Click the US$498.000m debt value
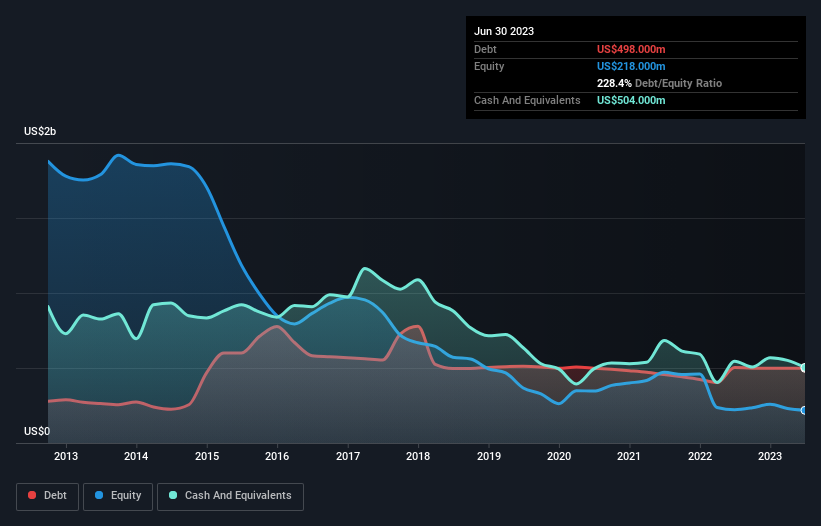 pyautogui.click(x=631, y=49)
